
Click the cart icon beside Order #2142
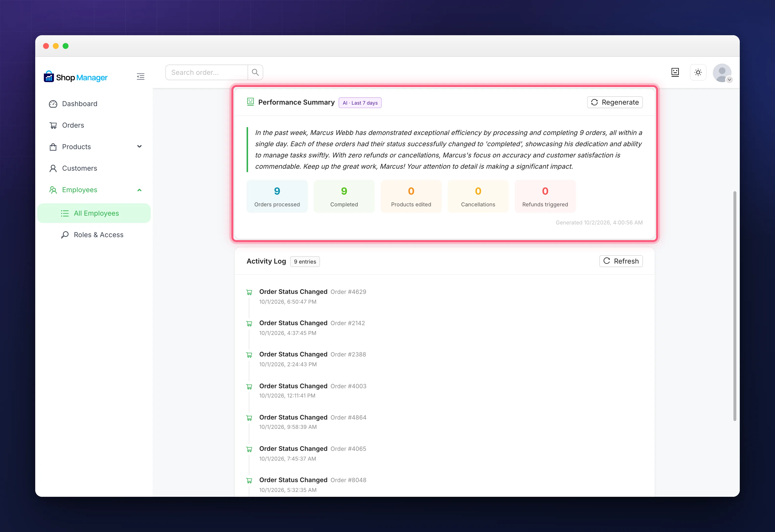click(x=249, y=324)
